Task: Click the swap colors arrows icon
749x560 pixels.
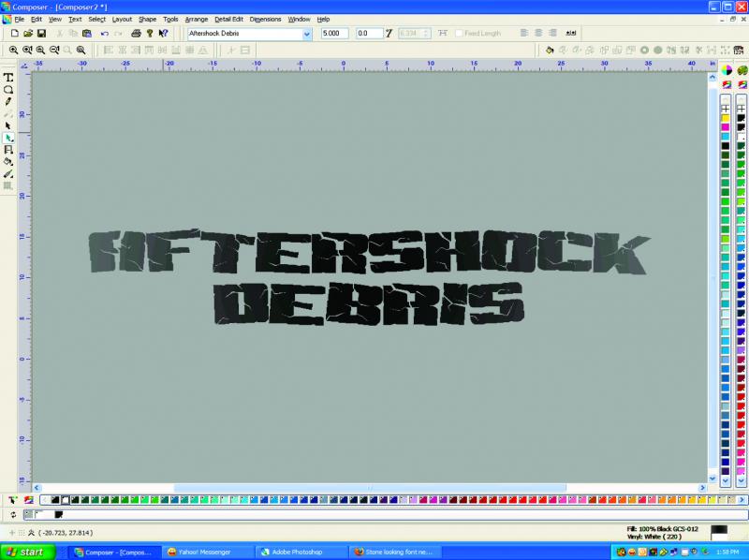Action: pos(13,515)
